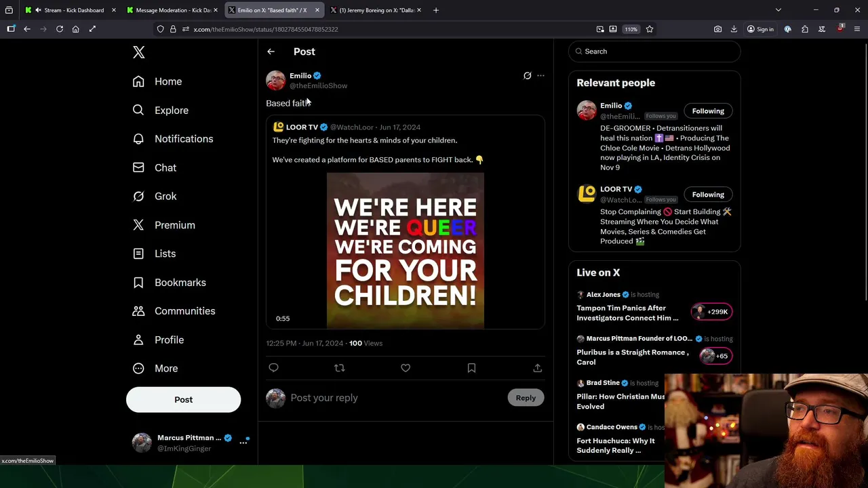Image resolution: width=868 pixels, height=488 pixels.
Task: Click the 110% zoom level badge
Action: (x=631, y=29)
